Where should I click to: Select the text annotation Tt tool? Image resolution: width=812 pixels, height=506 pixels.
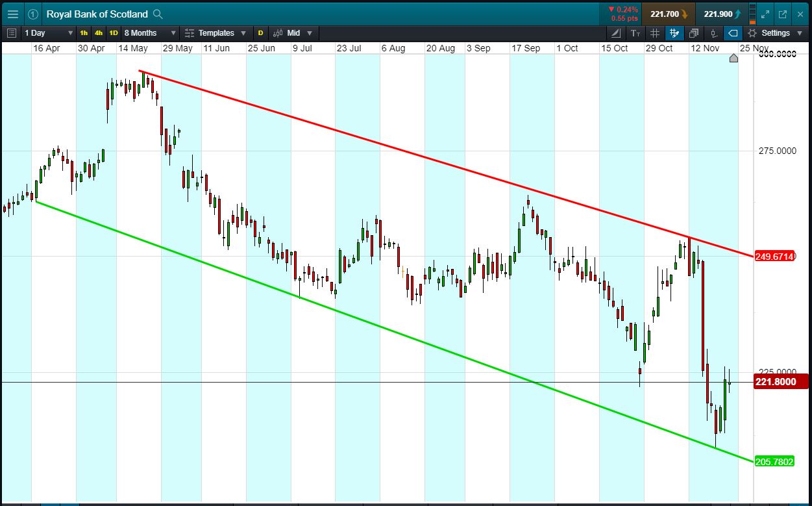pyautogui.click(x=635, y=32)
